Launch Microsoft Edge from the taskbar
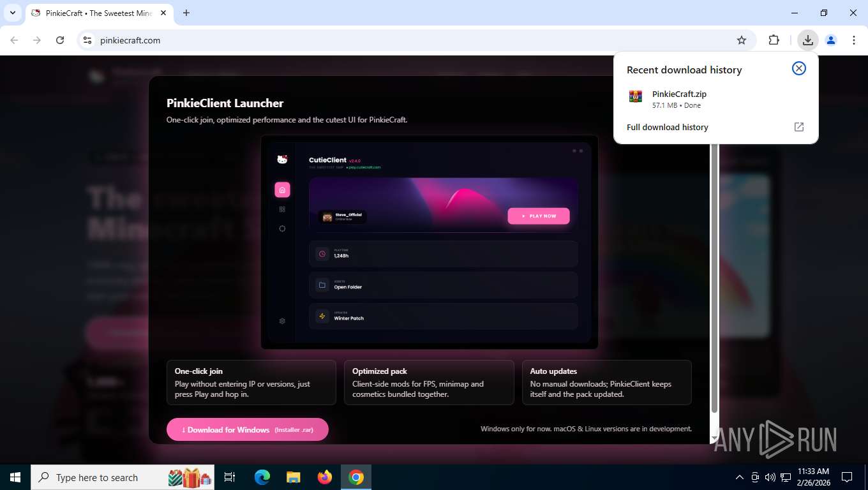 (x=262, y=477)
